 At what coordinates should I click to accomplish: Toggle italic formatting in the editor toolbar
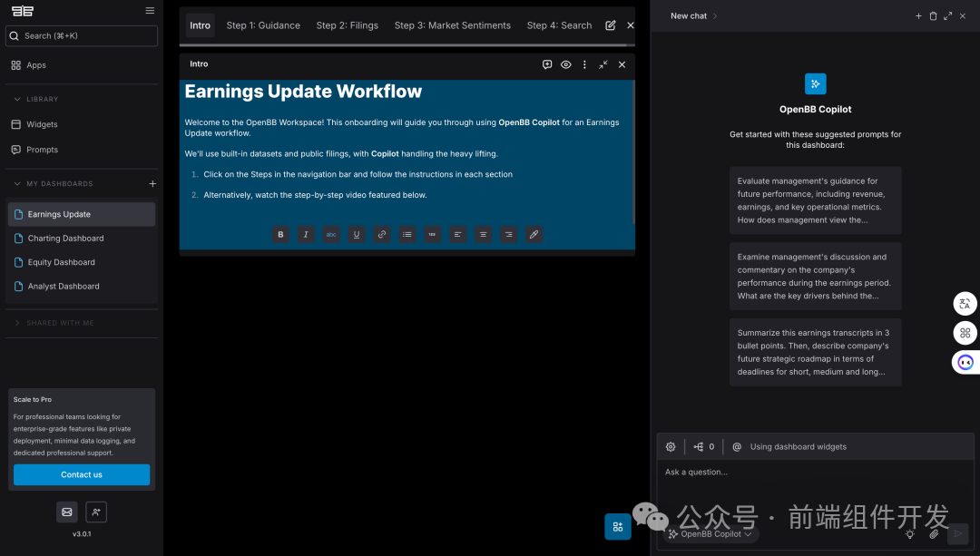point(306,234)
